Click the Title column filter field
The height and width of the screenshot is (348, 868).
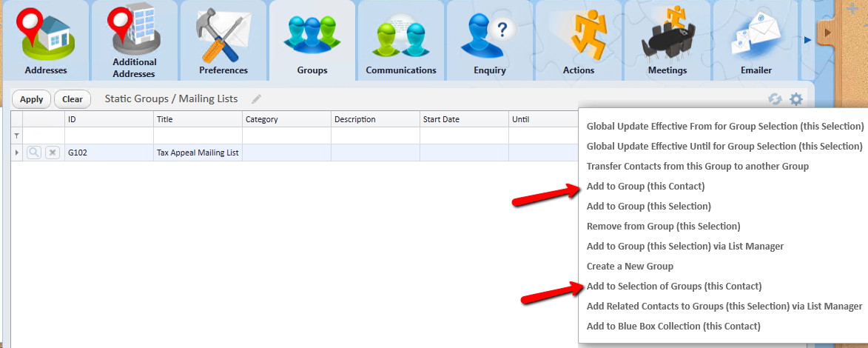(198, 135)
